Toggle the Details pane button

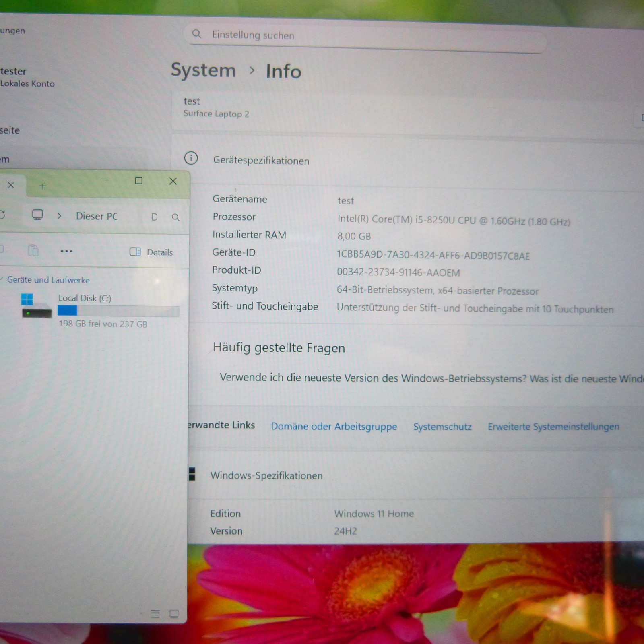151,252
